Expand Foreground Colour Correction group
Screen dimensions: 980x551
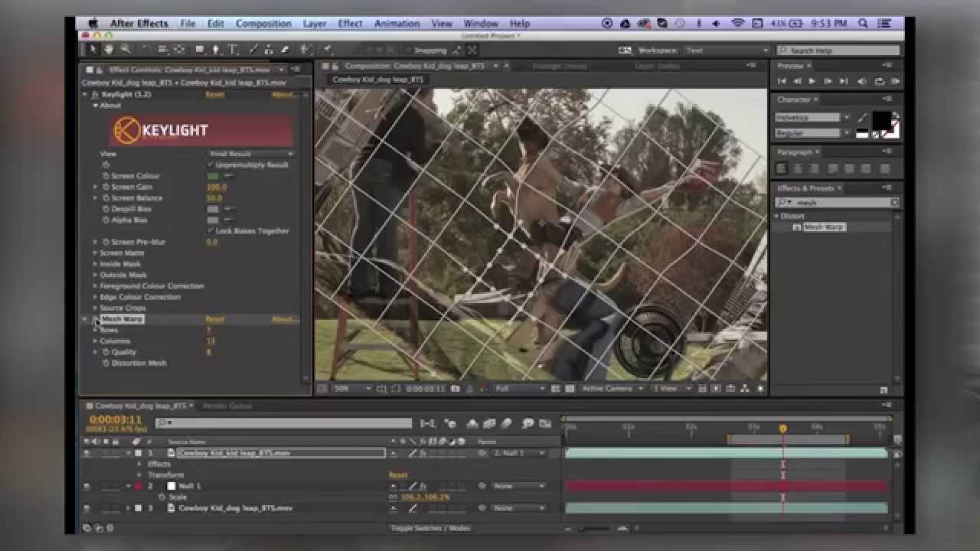coord(96,285)
